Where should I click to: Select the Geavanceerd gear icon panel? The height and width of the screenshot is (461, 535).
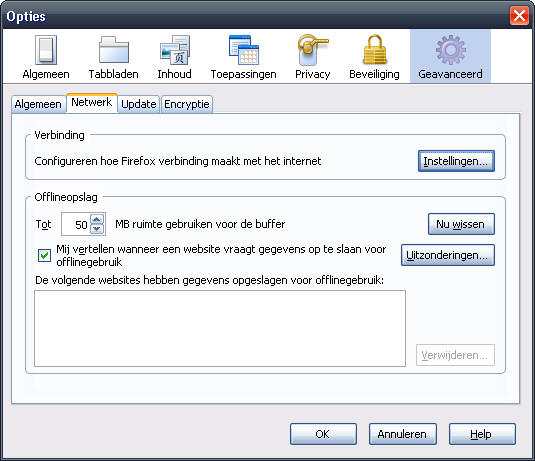click(x=450, y=57)
